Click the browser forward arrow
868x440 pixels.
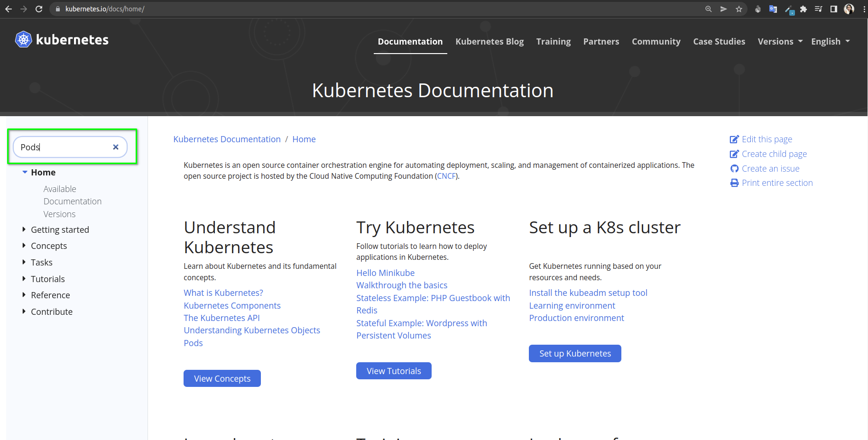(24, 9)
